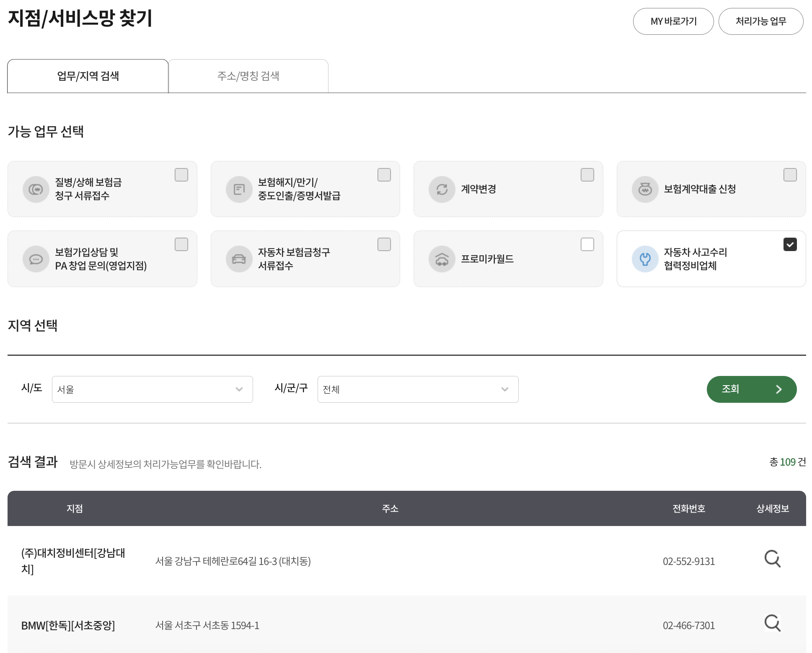Enable the 프로미카월드 checkbox

coord(587,244)
